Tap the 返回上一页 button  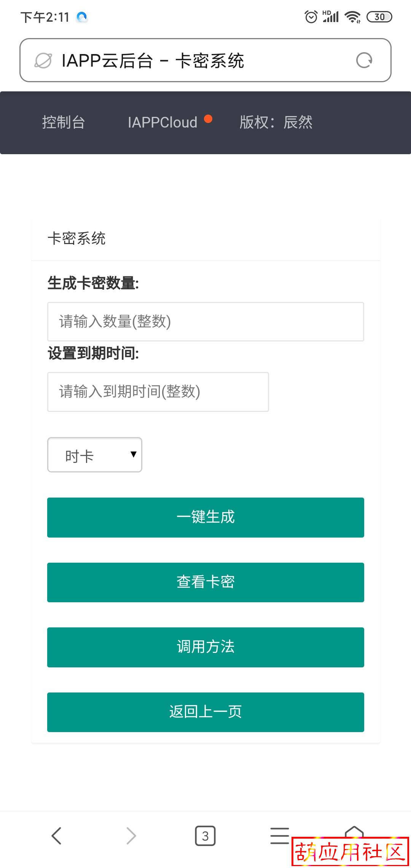tap(205, 712)
